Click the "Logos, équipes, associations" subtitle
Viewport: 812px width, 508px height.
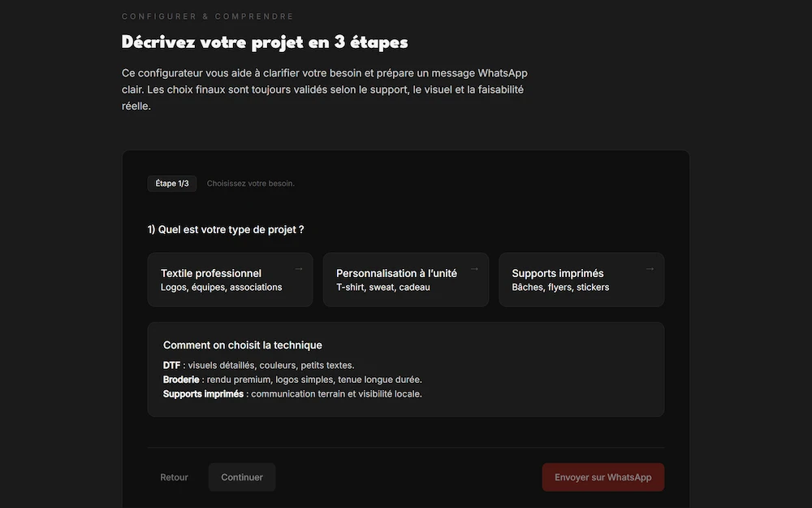tap(221, 287)
